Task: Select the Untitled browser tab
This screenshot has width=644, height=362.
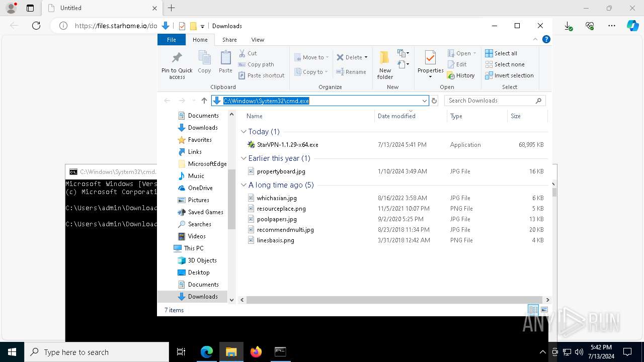Action: click(x=102, y=8)
